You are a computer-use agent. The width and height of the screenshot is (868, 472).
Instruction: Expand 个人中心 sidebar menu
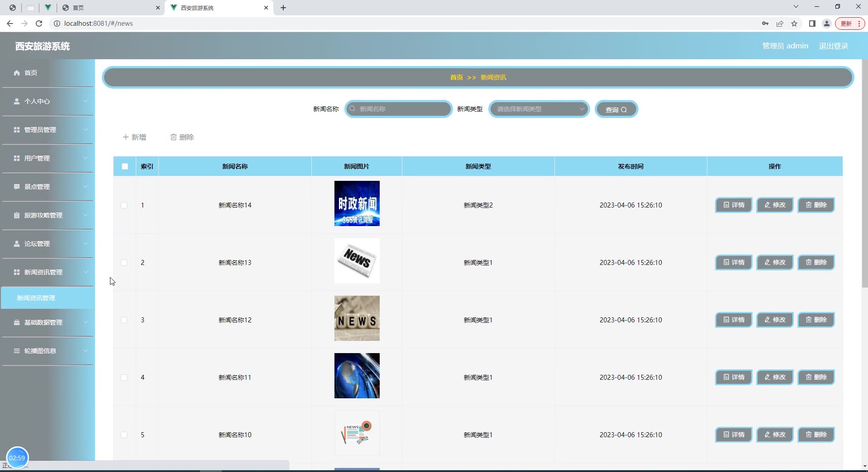(48, 101)
